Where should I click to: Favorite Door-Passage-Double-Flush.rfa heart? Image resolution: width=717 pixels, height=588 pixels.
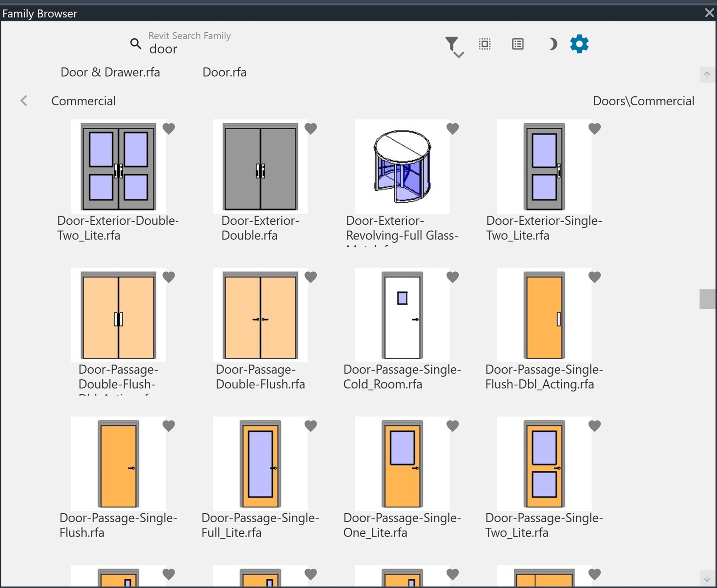[311, 277]
